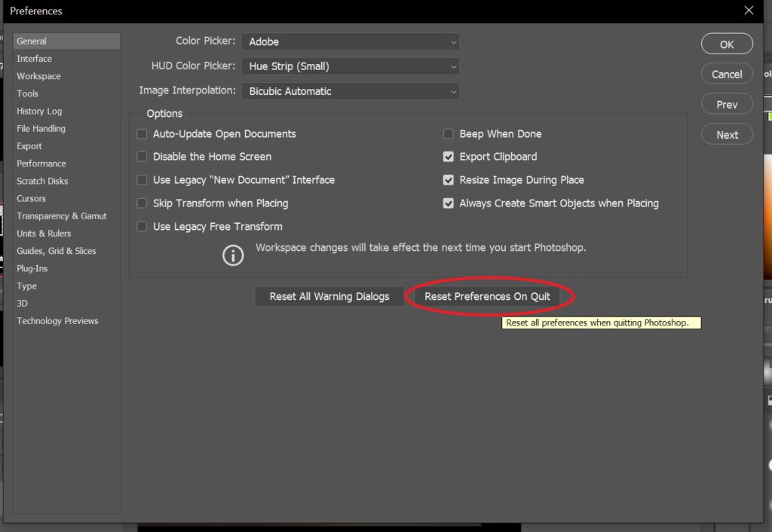Image resolution: width=772 pixels, height=532 pixels.
Task: Expand the HUD Color Picker dropdown
Action: (x=351, y=66)
